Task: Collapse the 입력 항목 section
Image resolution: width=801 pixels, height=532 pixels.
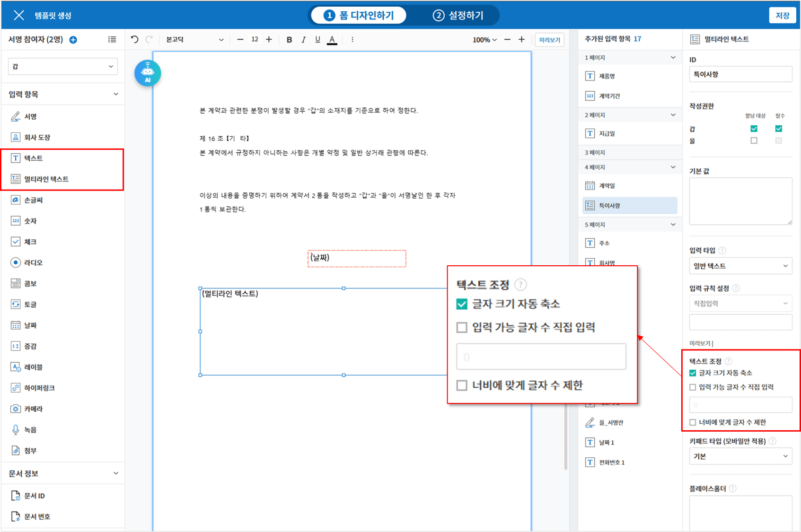Action: pos(115,94)
